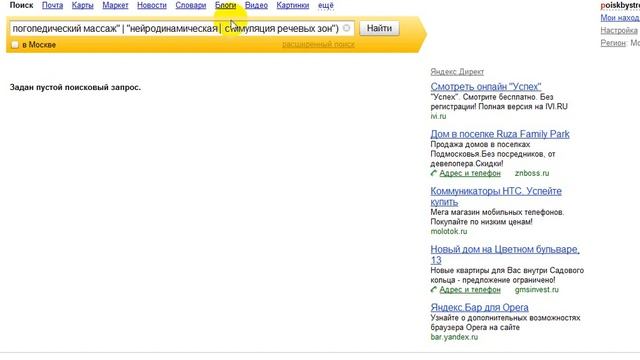This screenshot has width=640, height=360.
Task: Click the poiskbystro username
Action: (620, 5)
